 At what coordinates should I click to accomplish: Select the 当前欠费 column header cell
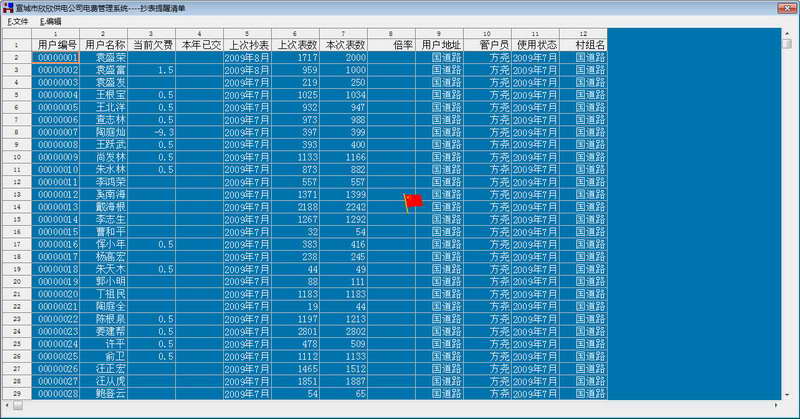152,45
